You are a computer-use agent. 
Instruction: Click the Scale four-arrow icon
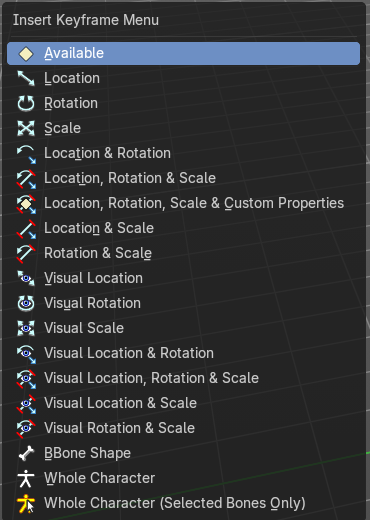(26, 128)
